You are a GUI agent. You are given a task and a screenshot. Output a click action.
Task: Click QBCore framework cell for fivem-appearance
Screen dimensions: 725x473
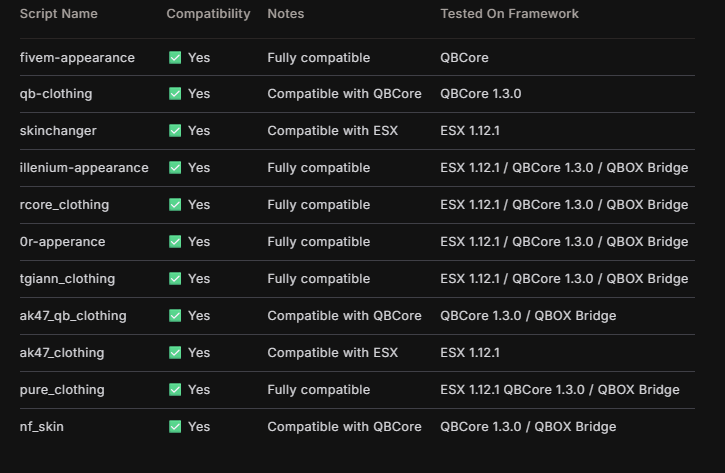[x=464, y=58]
